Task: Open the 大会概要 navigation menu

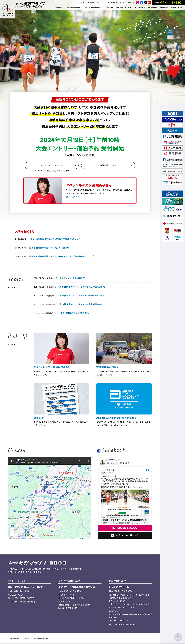Action: pyautogui.click(x=58, y=8)
